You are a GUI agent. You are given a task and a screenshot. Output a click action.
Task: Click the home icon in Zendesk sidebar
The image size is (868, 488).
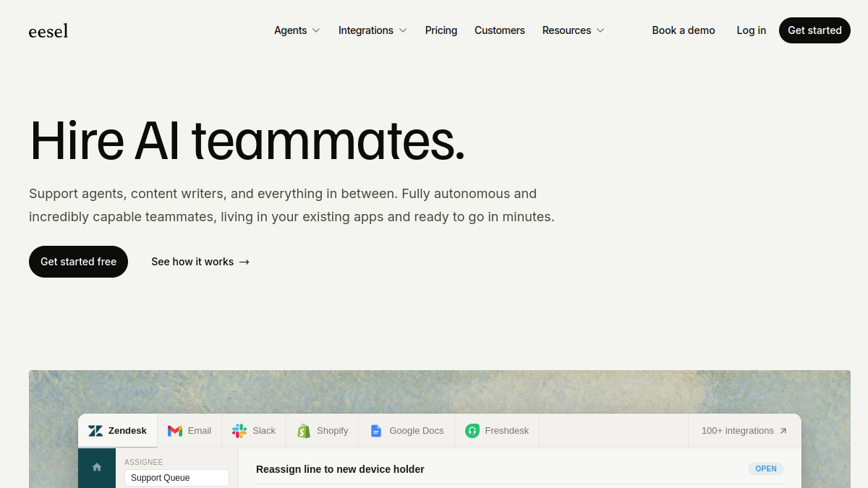[x=97, y=467]
